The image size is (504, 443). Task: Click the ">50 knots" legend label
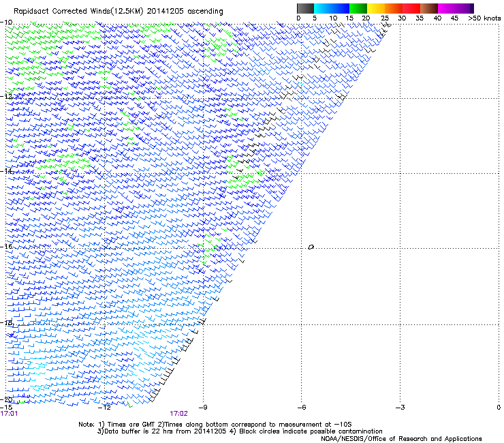click(x=484, y=18)
